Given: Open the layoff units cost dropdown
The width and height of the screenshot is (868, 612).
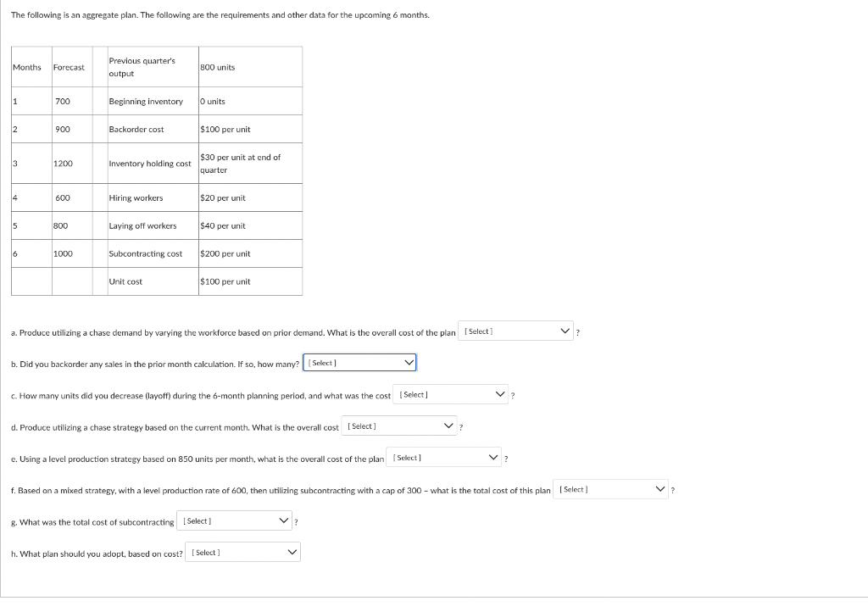Looking at the screenshot, I should pos(449,393).
